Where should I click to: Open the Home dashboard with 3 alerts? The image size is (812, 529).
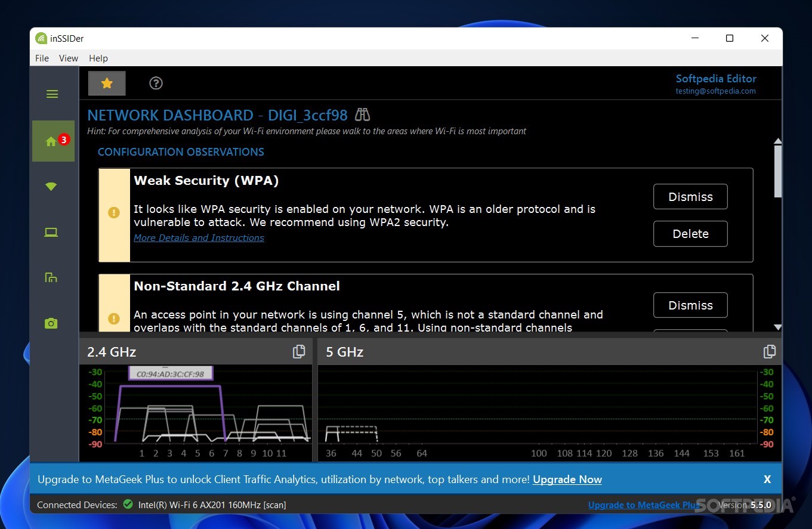point(53,141)
